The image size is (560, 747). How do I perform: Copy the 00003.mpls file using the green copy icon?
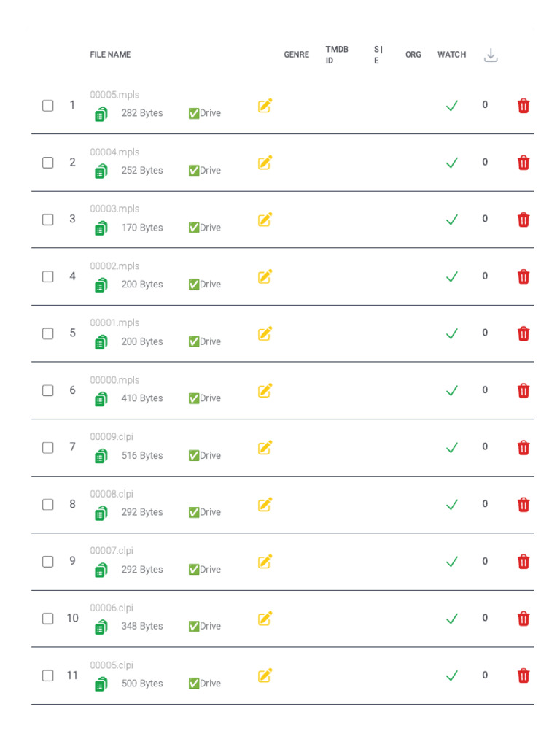(x=101, y=228)
